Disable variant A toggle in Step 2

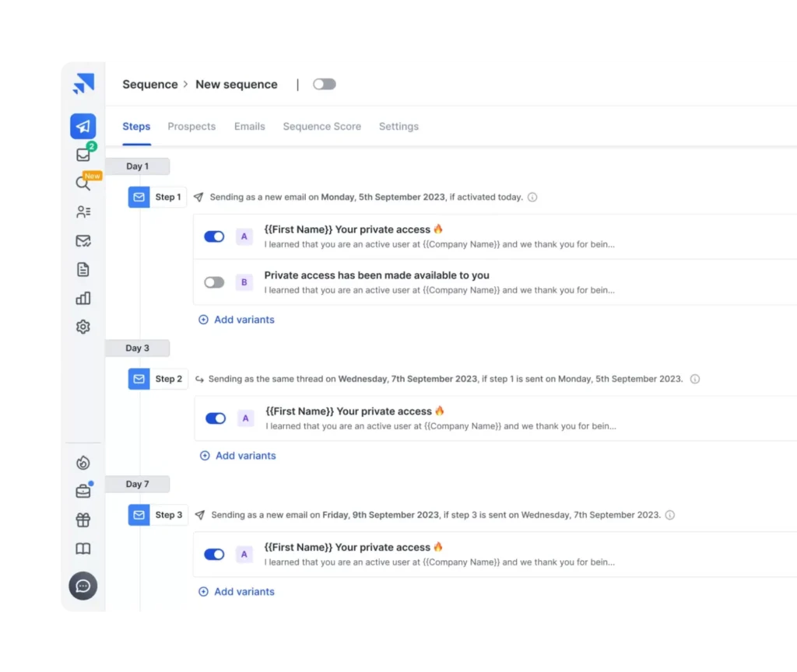[x=216, y=418]
